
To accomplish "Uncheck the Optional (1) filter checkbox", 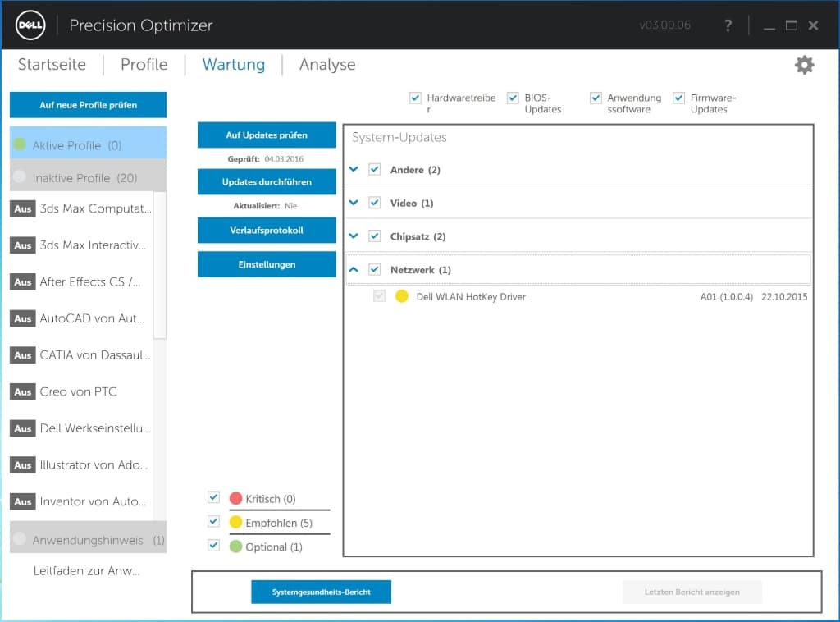I will pyautogui.click(x=213, y=545).
